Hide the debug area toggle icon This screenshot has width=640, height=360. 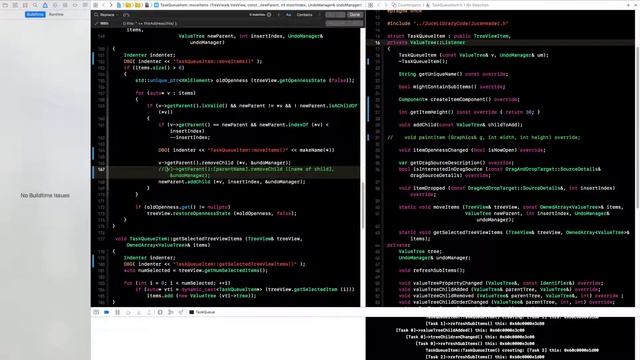coord(96,312)
